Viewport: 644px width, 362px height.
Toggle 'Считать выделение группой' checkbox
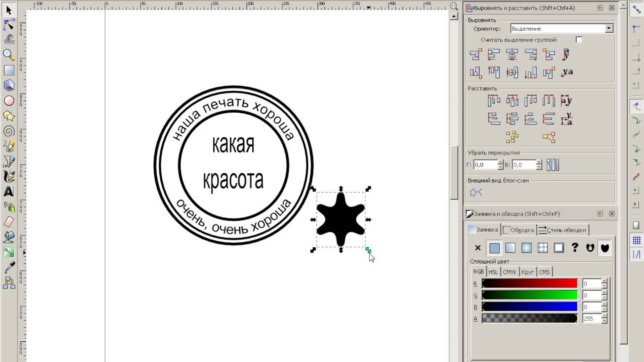pyautogui.click(x=579, y=40)
